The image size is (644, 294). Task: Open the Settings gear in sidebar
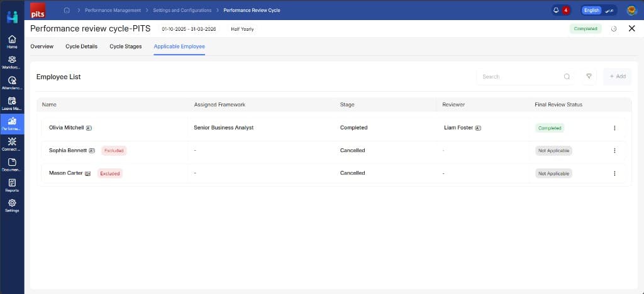coord(12,206)
